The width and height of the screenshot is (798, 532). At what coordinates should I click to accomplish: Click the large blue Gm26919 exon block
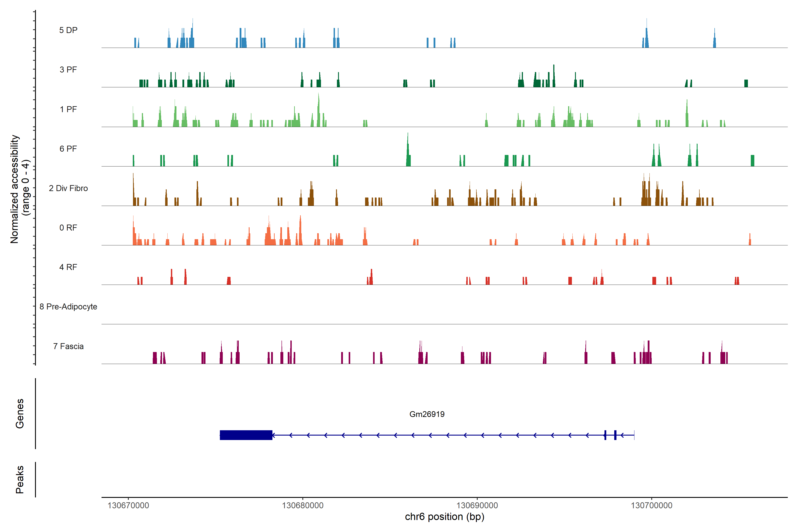coord(246,435)
